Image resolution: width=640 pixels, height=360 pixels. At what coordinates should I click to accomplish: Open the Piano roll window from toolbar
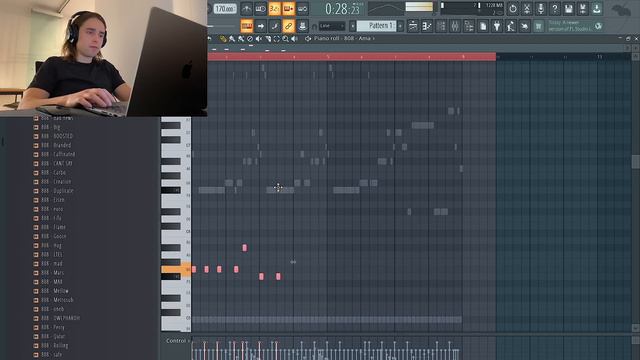click(x=427, y=26)
